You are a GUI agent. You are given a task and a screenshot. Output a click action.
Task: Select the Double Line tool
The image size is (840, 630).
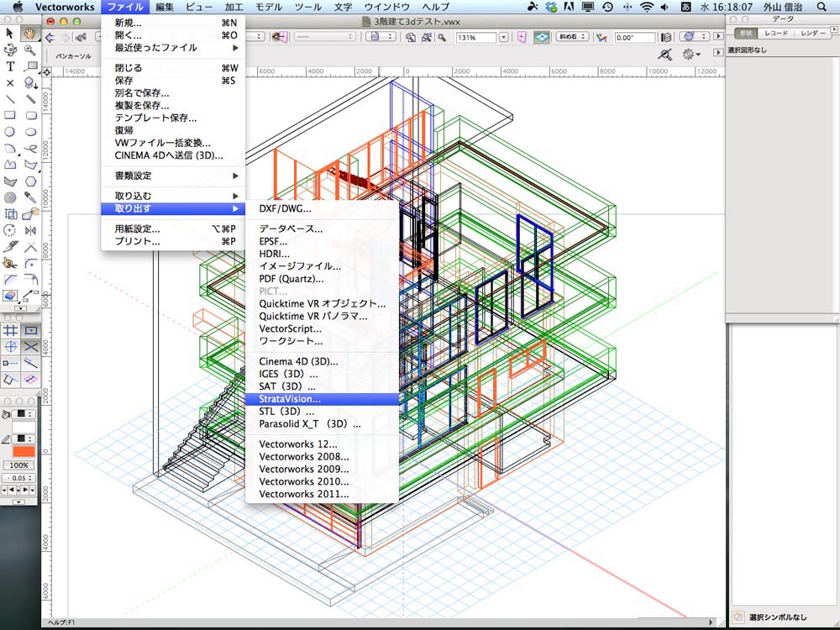pos(30,99)
